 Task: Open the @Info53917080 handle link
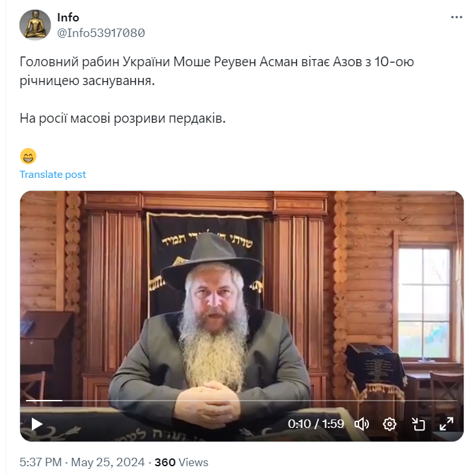(x=101, y=32)
